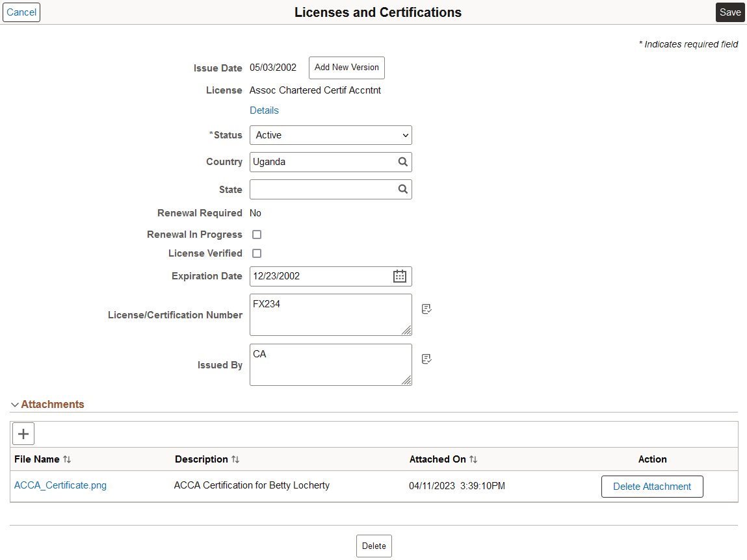
Task: Save the license changes
Action: pos(730,12)
